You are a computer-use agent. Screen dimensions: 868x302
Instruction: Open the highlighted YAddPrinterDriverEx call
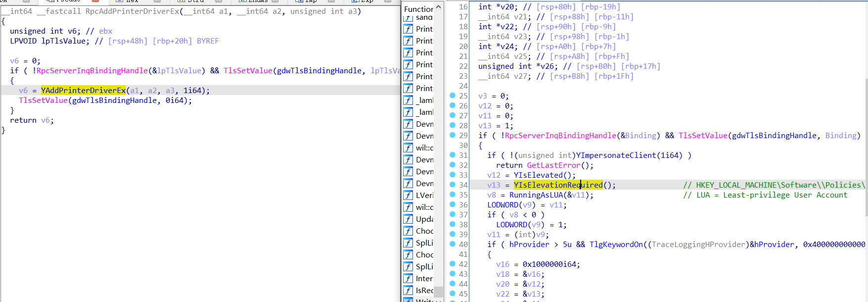(x=84, y=91)
